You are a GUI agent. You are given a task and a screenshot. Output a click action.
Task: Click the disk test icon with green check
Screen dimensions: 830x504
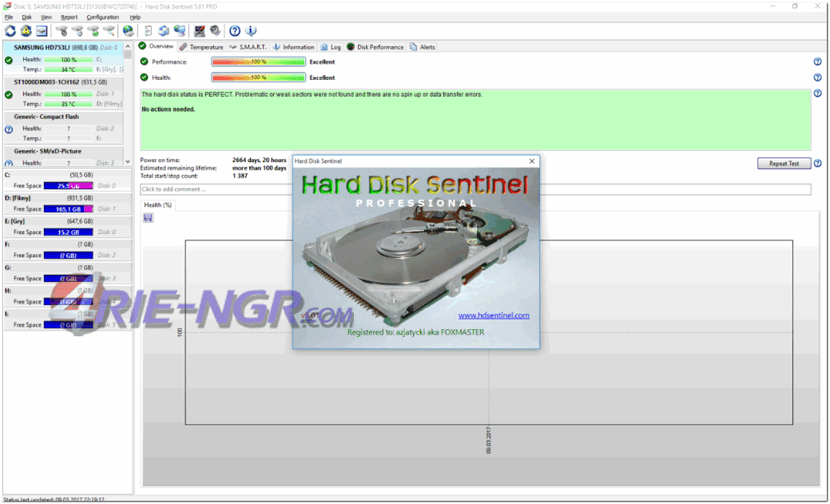pos(93,30)
